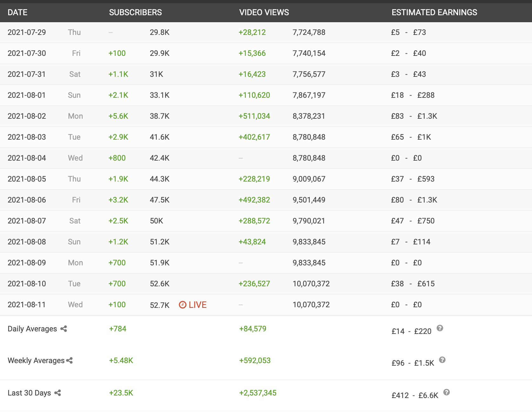Click the Last 30 Days label

(29, 393)
